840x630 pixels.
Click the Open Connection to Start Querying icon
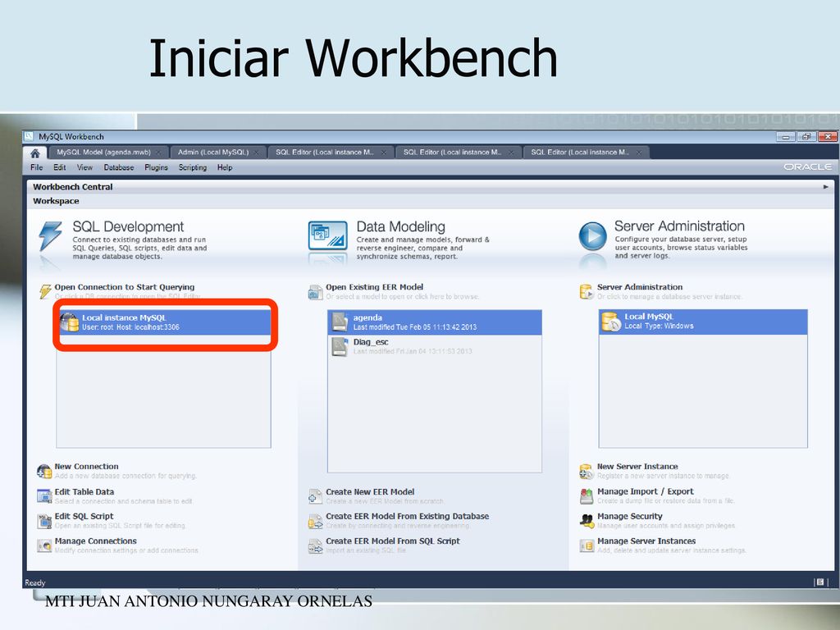[x=45, y=291]
